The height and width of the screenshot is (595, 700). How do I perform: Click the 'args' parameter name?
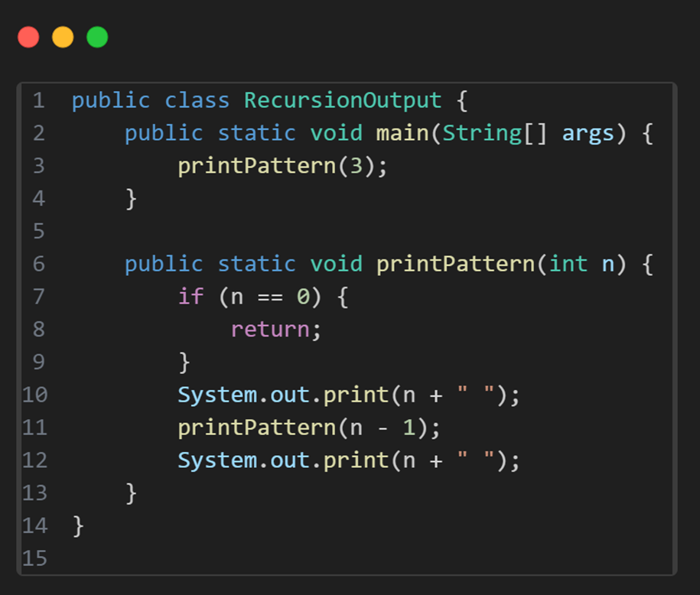[x=588, y=134]
